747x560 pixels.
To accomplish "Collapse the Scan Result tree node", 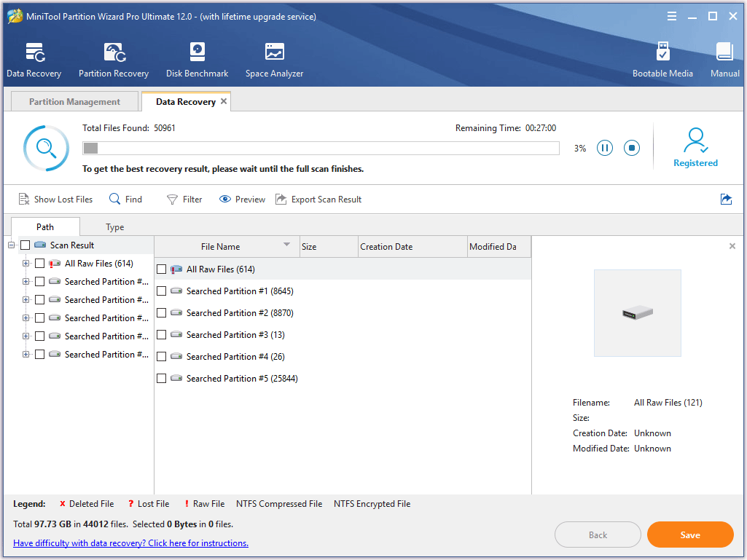I will pyautogui.click(x=11, y=245).
